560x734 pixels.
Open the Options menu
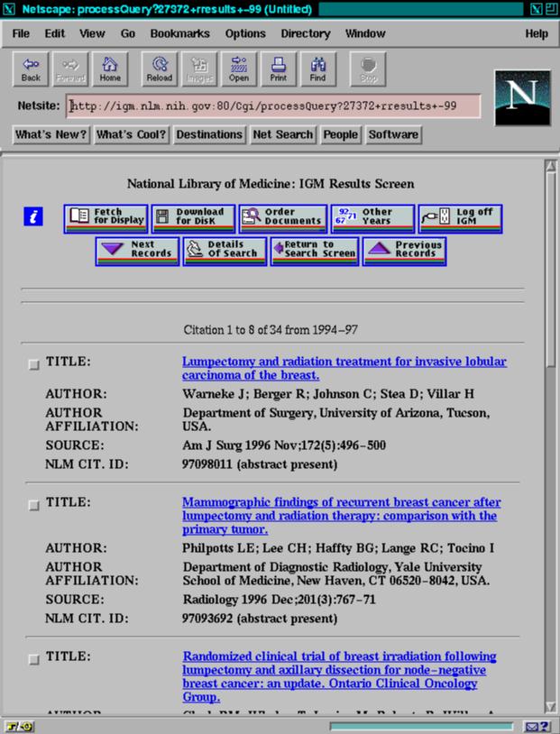click(245, 33)
